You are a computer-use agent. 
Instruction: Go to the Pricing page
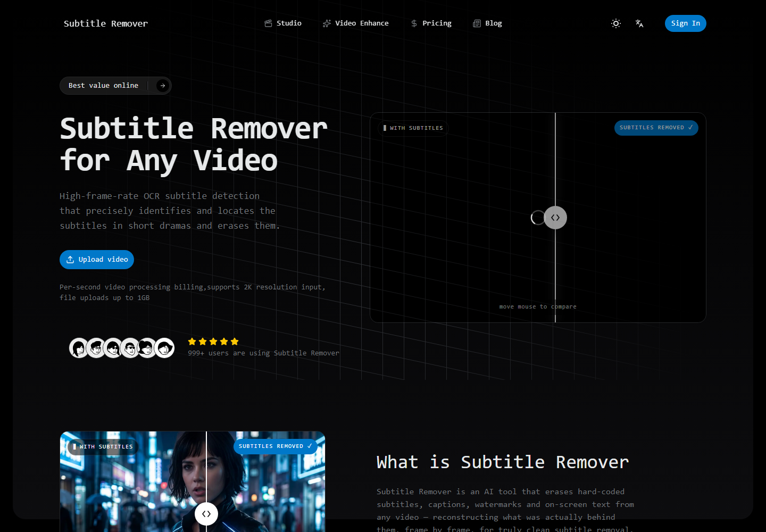click(x=431, y=23)
